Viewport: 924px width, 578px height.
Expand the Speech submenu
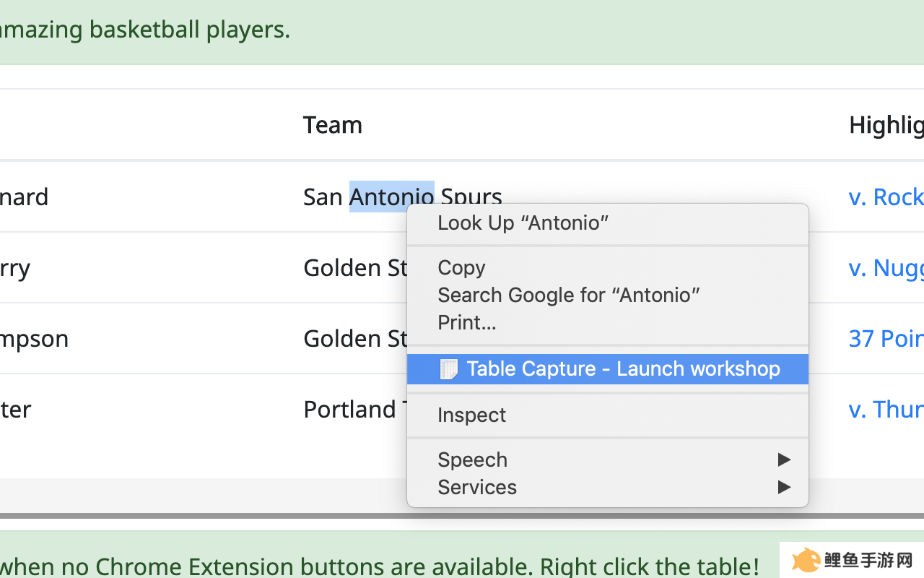point(608,460)
